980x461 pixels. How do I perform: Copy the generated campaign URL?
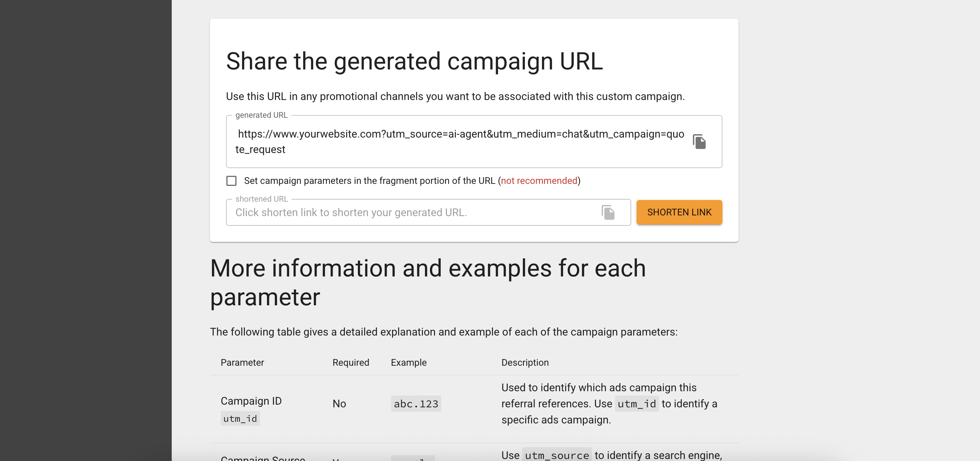(x=700, y=142)
